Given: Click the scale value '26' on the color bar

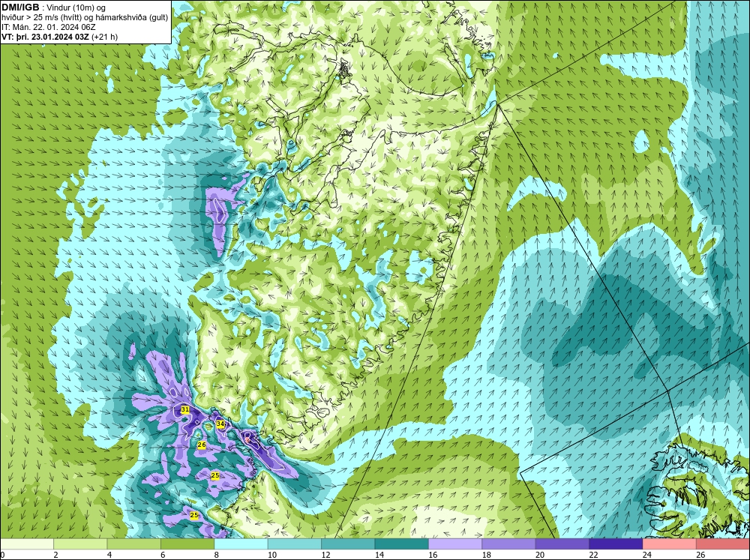Looking at the screenshot, I should pyautogui.click(x=700, y=555).
